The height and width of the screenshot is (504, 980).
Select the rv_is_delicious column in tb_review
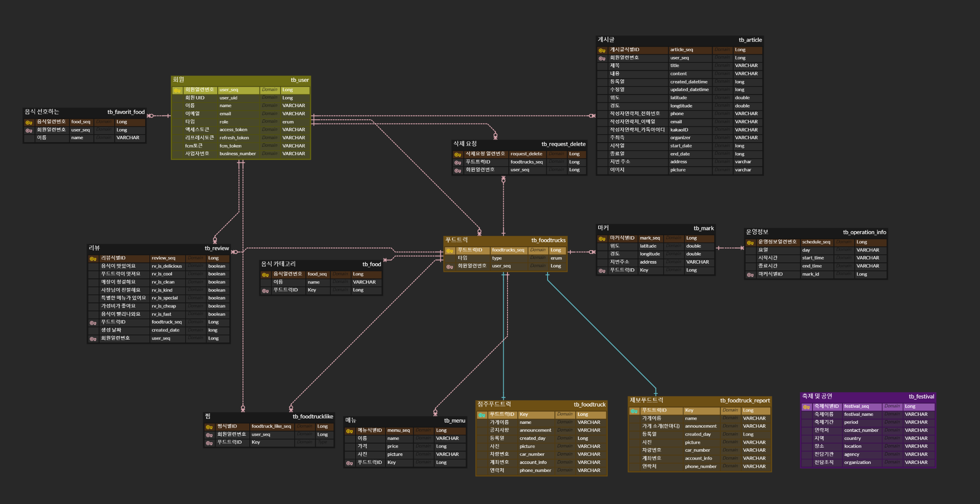167,266
